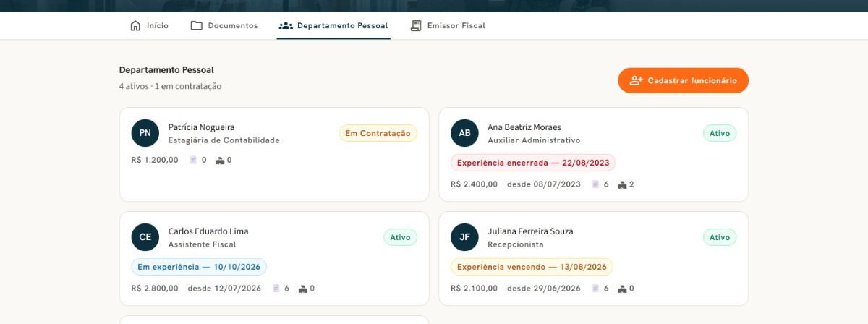Click the add-person icon in Cadastrar funcionário

point(636,80)
